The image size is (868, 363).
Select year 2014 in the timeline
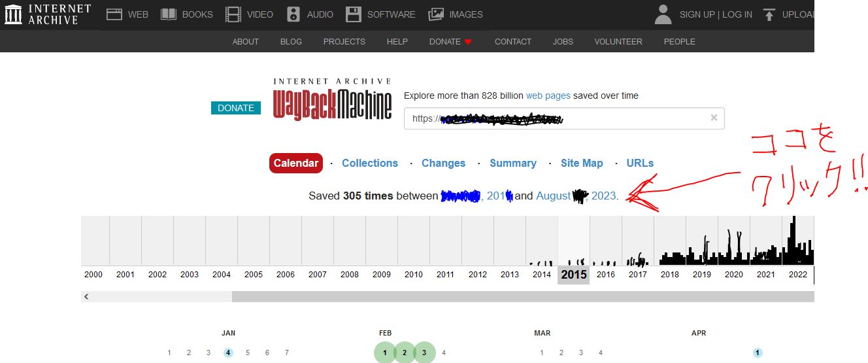[542, 275]
